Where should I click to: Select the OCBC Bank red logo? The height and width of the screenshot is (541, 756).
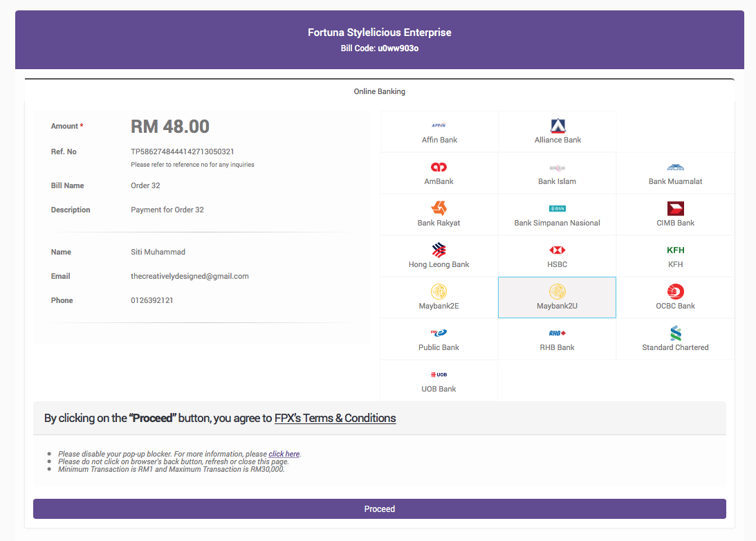coord(675,291)
